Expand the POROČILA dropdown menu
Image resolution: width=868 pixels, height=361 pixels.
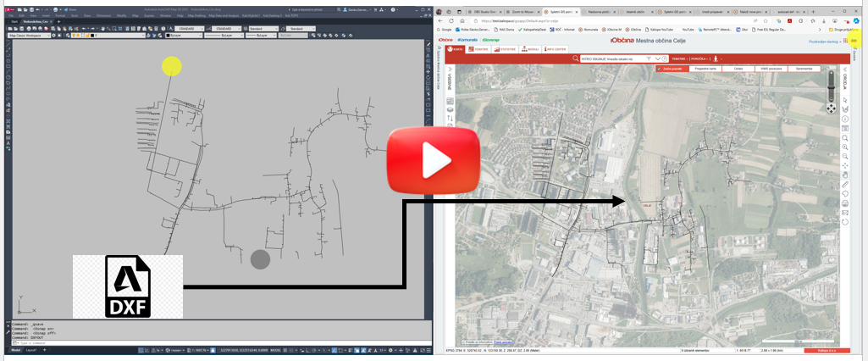point(699,58)
